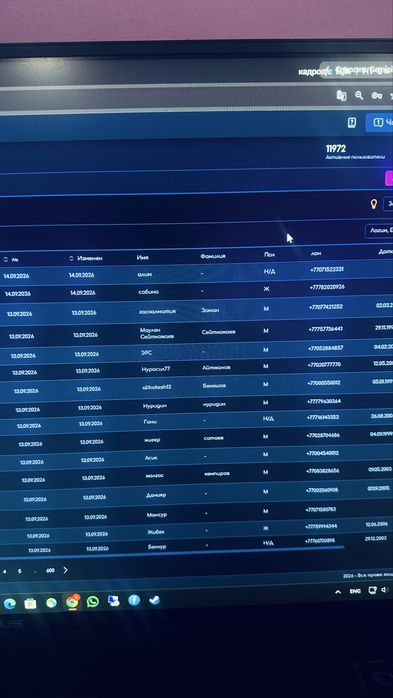This screenshot has height=698, width=393.
Task: Click the name cell 'ЭРС'
Action: 146,352
